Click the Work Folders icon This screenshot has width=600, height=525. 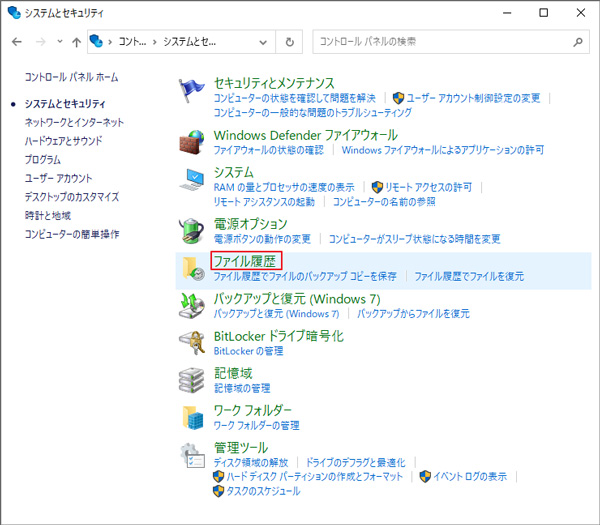click(x=192, y=417)
